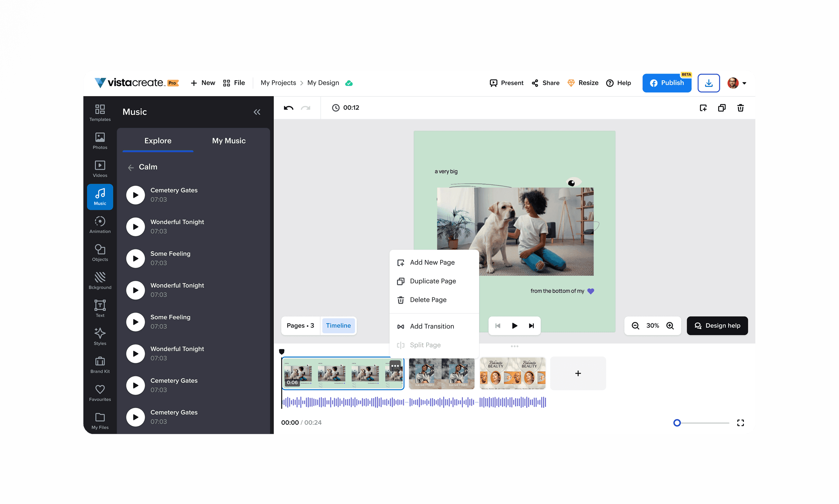839x504 pixels.
Task: Zoom in with the magnifier plus icon
Action: [670, 326]
